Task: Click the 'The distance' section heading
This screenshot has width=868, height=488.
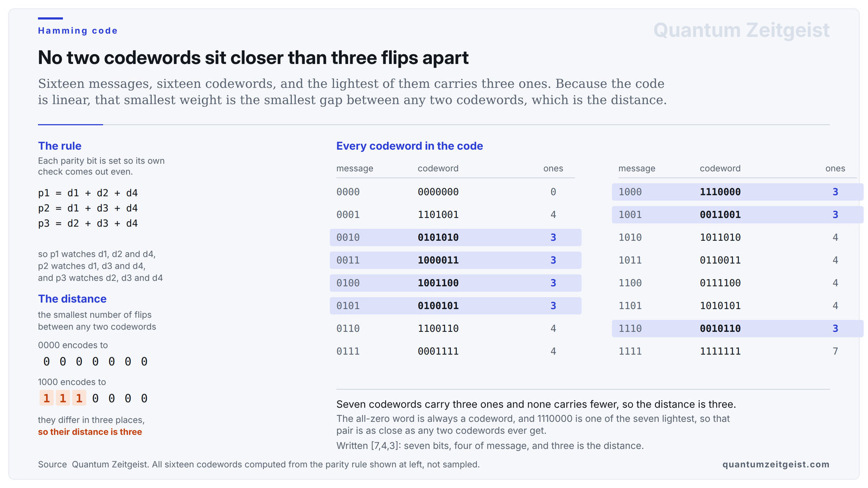Action: tap(72, 299)
